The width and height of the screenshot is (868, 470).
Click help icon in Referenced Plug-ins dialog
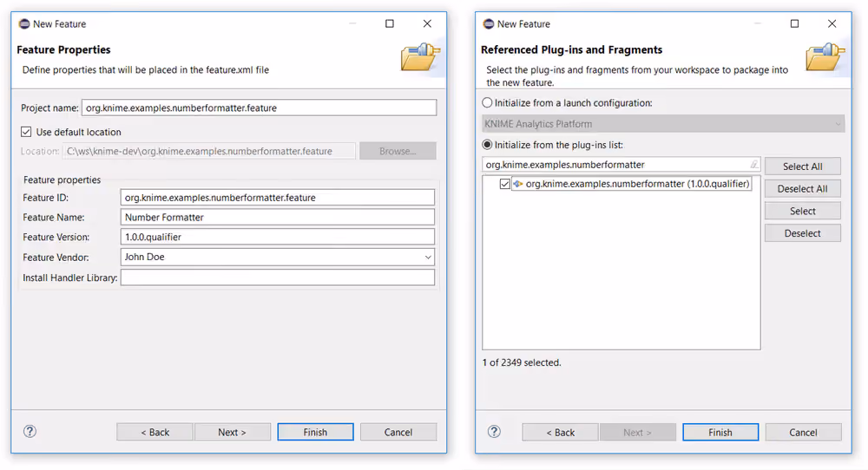tap(495, 431)
